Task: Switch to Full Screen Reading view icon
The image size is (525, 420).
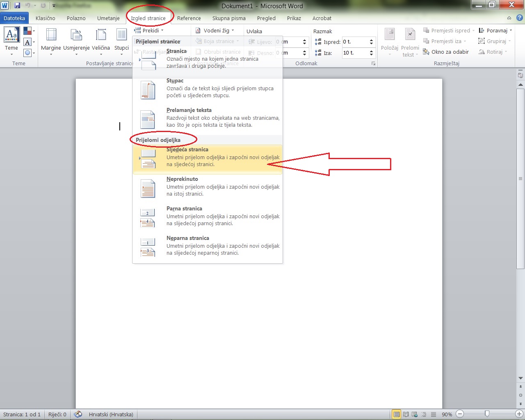Action: 406,414
